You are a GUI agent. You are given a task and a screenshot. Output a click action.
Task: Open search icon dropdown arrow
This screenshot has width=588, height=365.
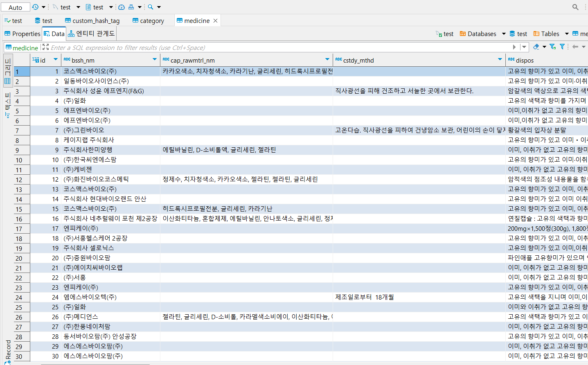coord(159,7)
